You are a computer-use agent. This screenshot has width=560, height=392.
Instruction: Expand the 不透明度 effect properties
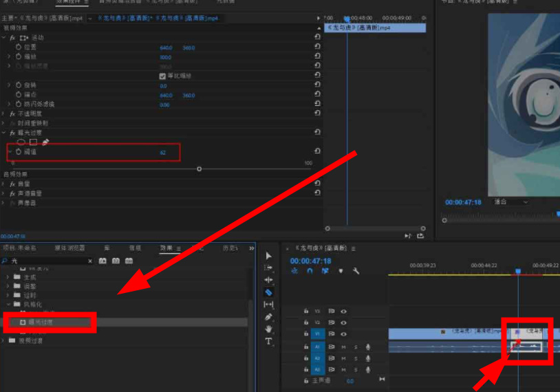pyautogui.click(x=4, y=113)
